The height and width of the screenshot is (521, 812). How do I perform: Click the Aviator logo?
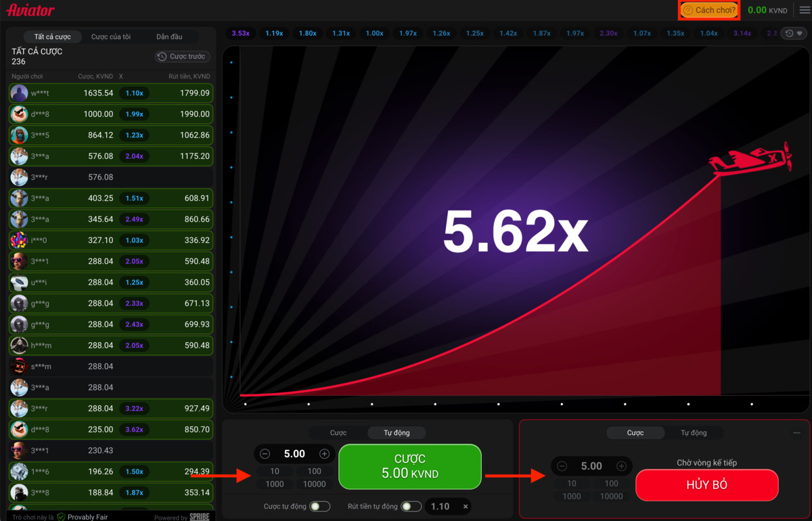pos(30,10)
